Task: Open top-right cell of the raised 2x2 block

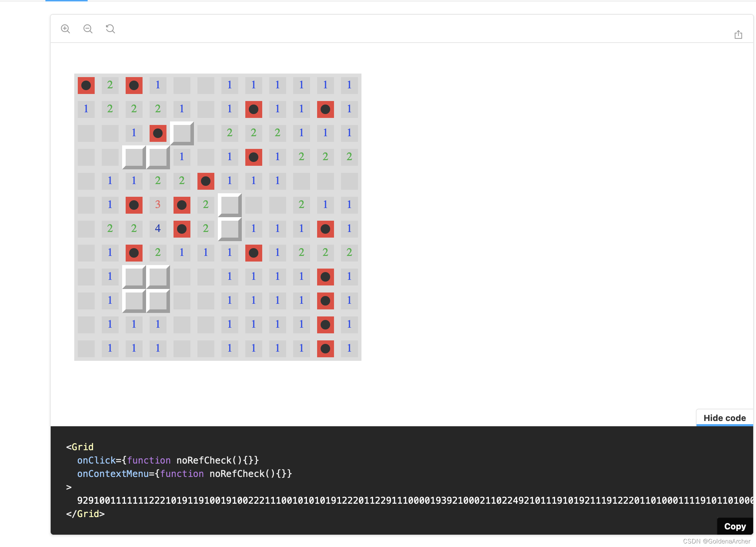Action: pos(158,277)
